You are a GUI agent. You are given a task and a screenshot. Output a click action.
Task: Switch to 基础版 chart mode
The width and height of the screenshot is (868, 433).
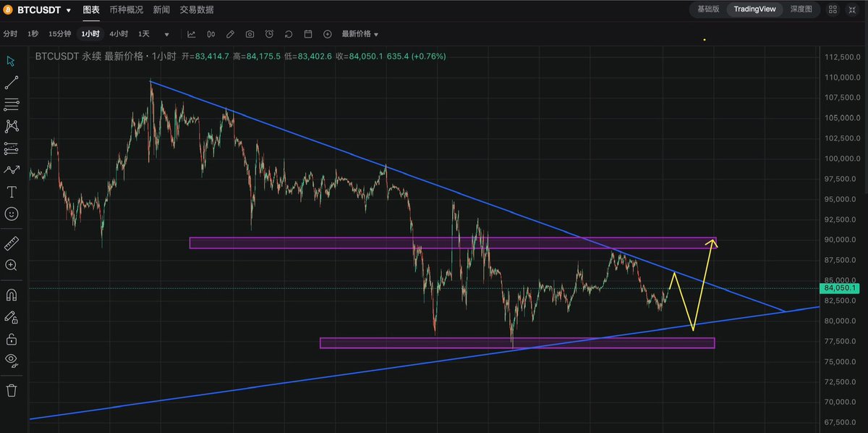coord(708,9)
